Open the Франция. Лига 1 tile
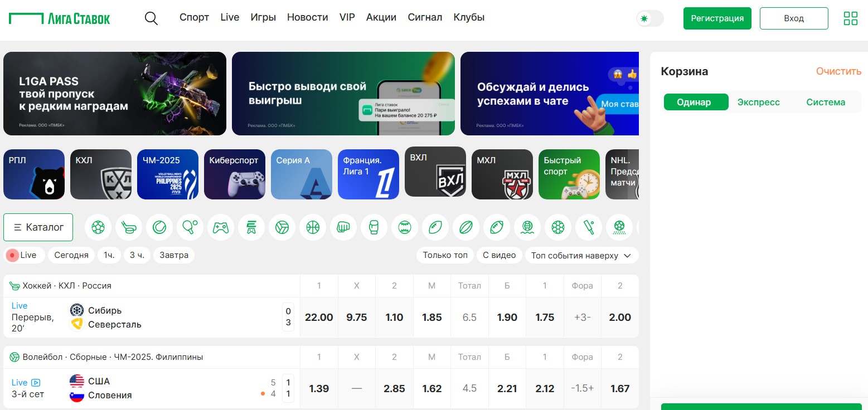Screen dimensions: 868x410 368,174
